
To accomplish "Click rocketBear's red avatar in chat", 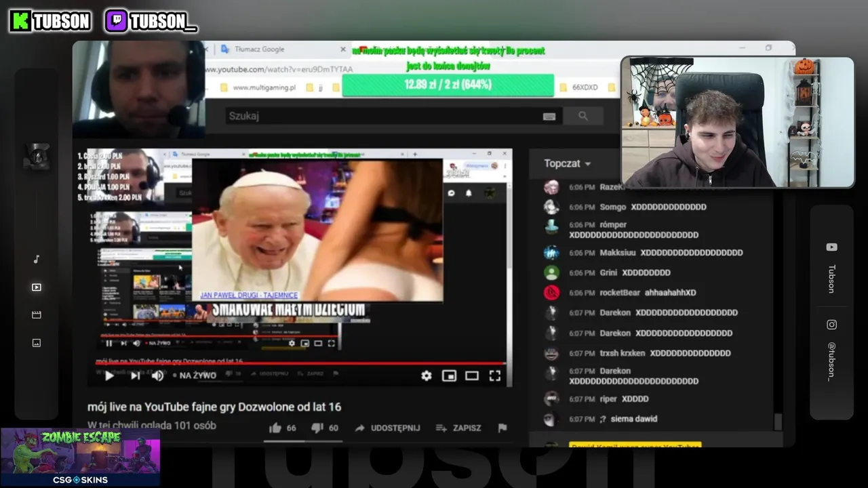I will tap(552, 293).
